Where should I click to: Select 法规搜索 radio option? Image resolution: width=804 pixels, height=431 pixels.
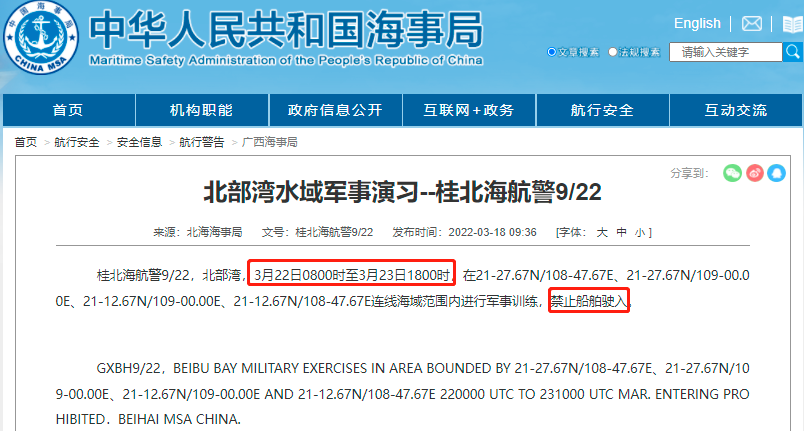[612, 52]
